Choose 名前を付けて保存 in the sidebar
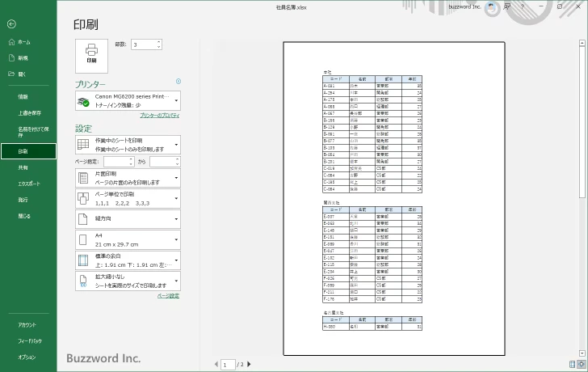The height and width of the screenshot is (372, 588). tap(33, 131)
